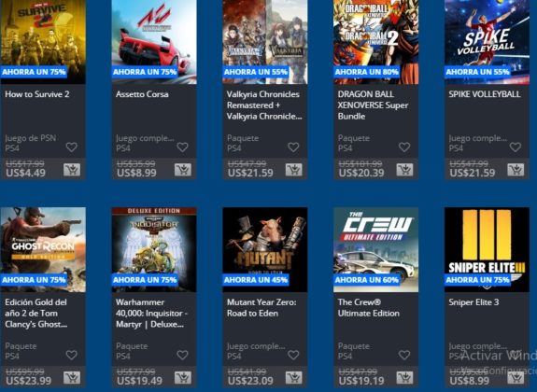
Task: Add Assetto Corsa to cart
Action: pyautogui.click(x=183, y=170)
